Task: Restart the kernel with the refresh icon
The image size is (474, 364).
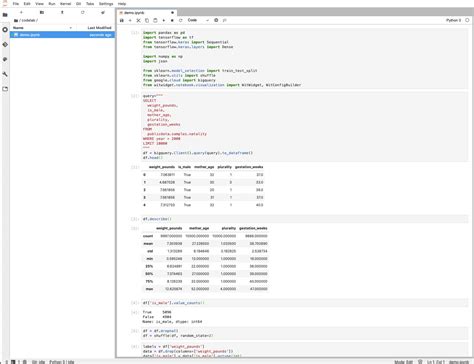Action: [181, 20]
